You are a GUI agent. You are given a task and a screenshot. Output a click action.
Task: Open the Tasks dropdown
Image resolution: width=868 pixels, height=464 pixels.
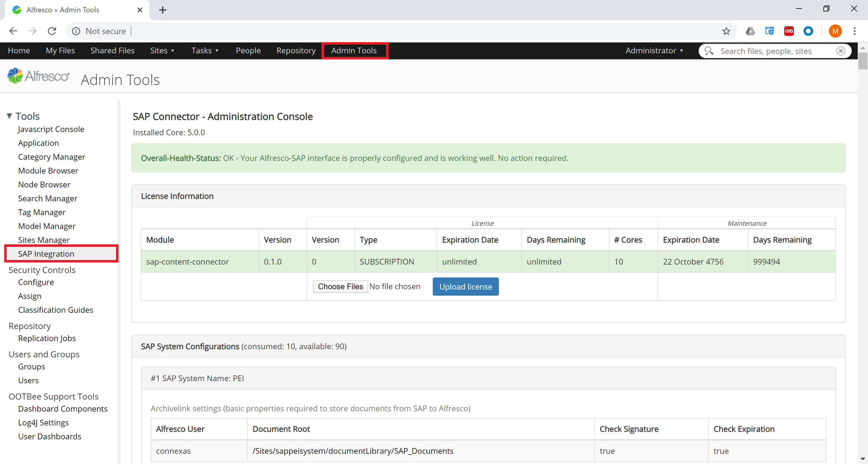point(205,51)
